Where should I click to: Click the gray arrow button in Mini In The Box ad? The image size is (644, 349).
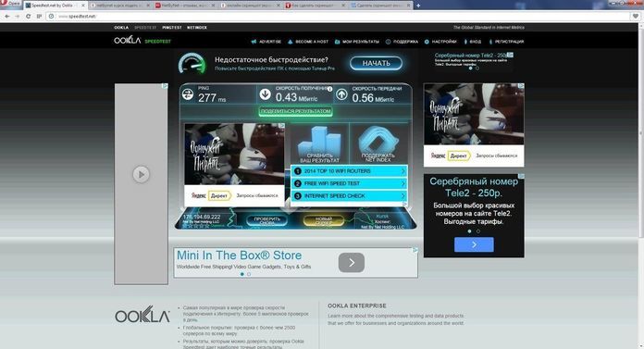click(352, 263)
